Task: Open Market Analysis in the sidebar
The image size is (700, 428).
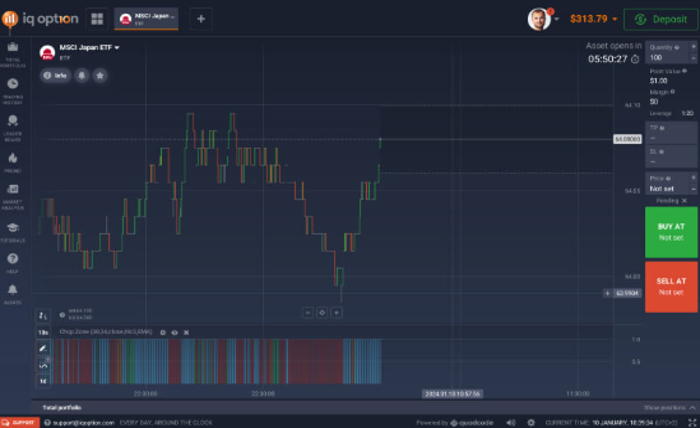Action: (13, 196)
